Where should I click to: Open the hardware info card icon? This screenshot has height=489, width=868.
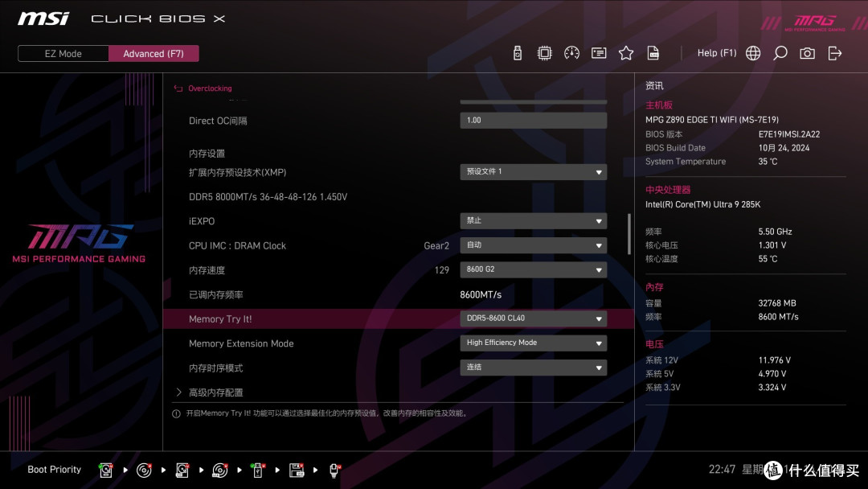[599, 53]
